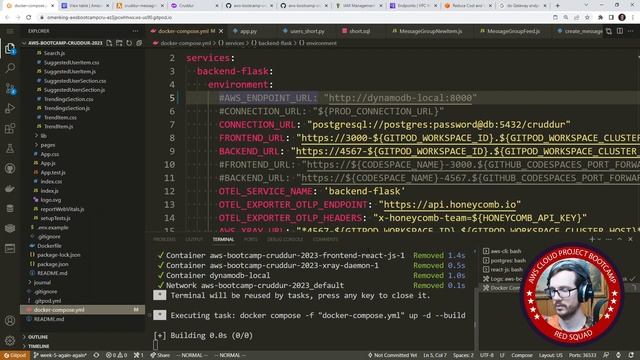Viewport: 640px width, 360px height.
Task: Click the errors and warnings count in status bar
Action: 116,355
